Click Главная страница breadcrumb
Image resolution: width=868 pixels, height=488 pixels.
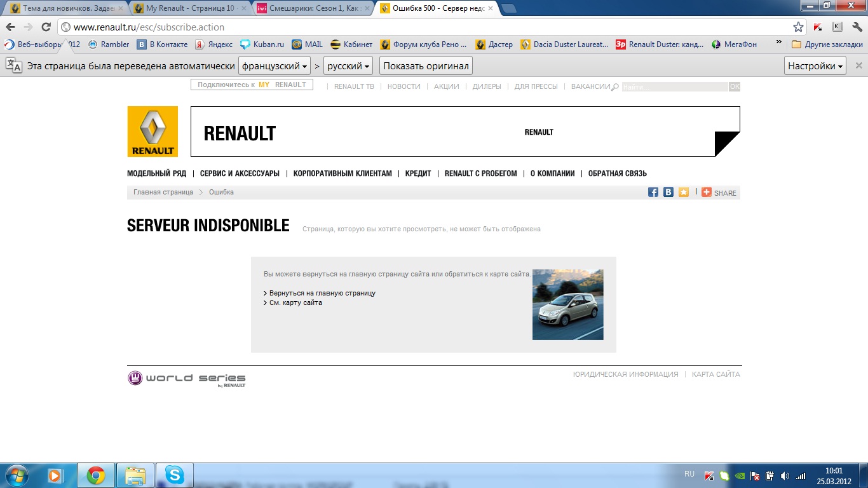point(163,192)
